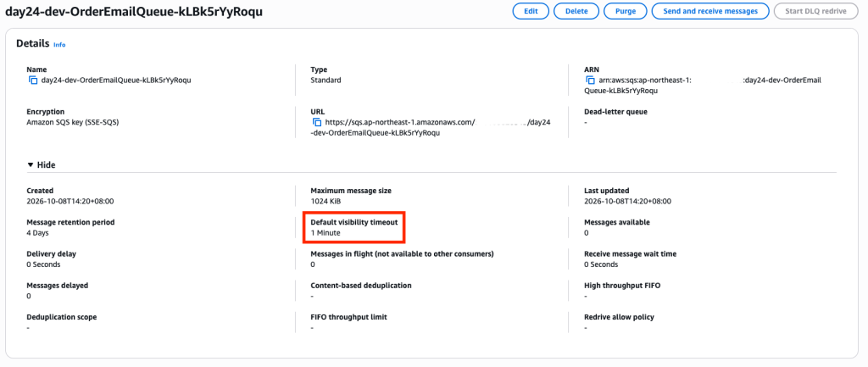Click the Maximum message size value

coord(325,201)
